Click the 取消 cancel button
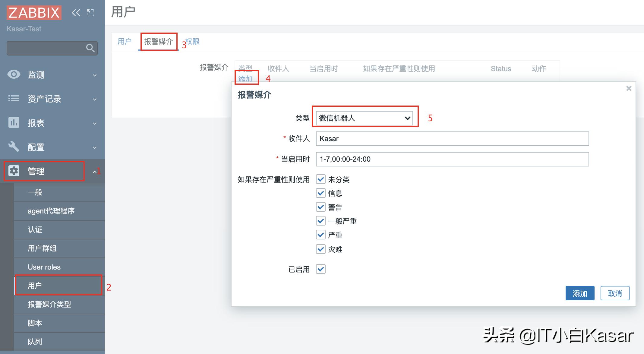This screenshot has width=644, height=354. click(x=615, y=293)
